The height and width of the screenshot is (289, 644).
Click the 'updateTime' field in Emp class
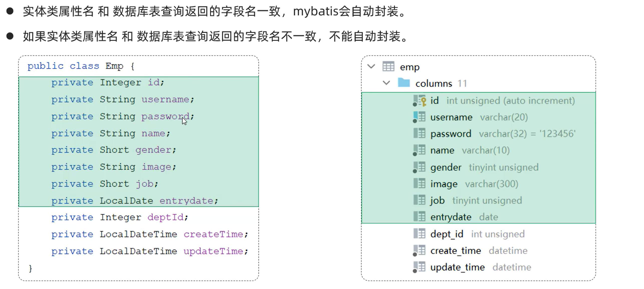click(213, 251)
